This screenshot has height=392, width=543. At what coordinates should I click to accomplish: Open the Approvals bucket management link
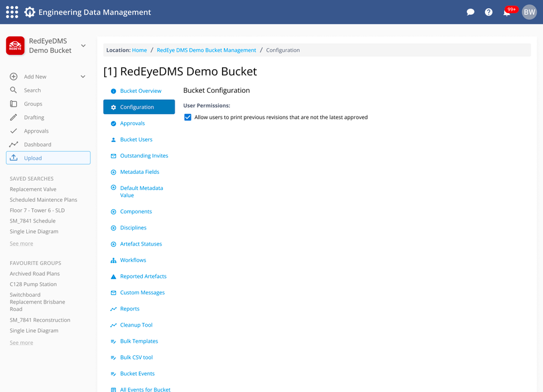132,123
